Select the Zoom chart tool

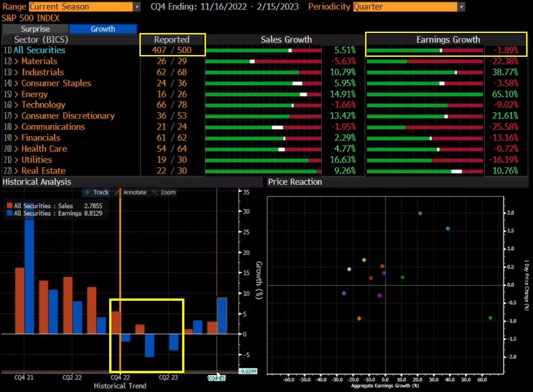(164, 192)
